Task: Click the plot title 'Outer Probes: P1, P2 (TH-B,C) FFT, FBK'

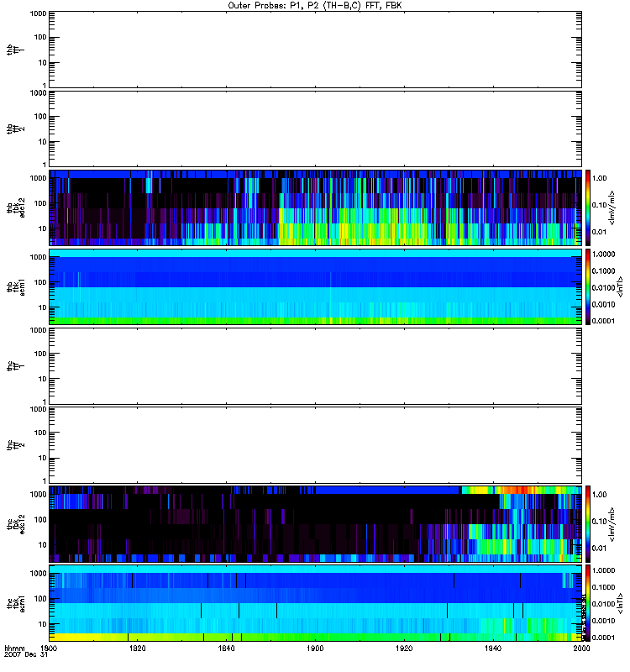Action: [x=315, y=6]
